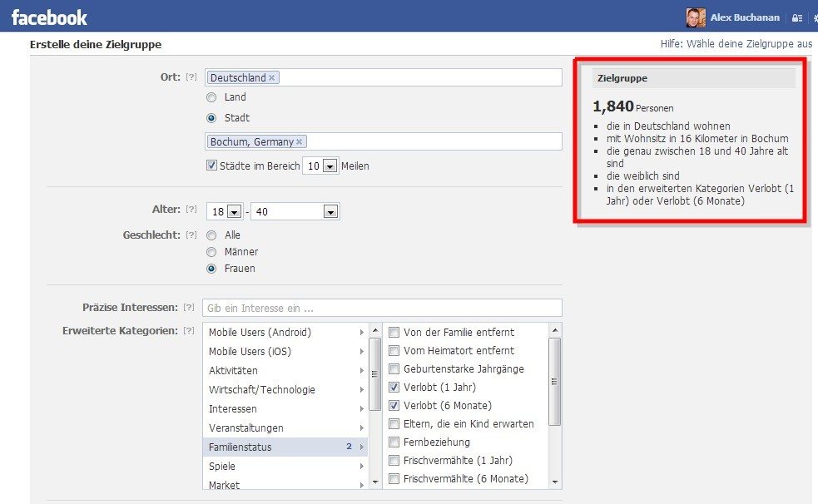Open the maximum age 40 dropdown
Screen dimensions: 818x504
click(295, 211)
